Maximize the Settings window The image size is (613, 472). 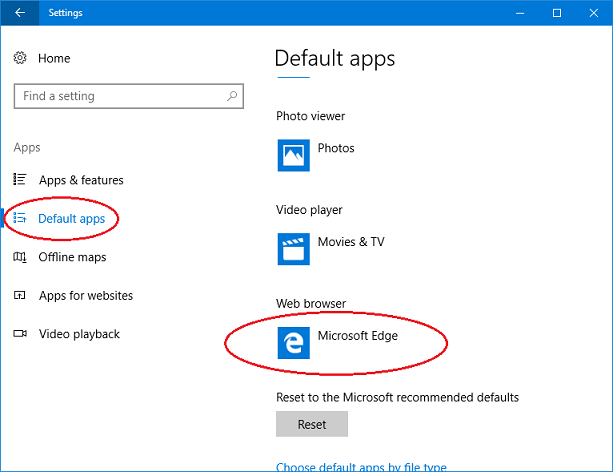point(557,13)
